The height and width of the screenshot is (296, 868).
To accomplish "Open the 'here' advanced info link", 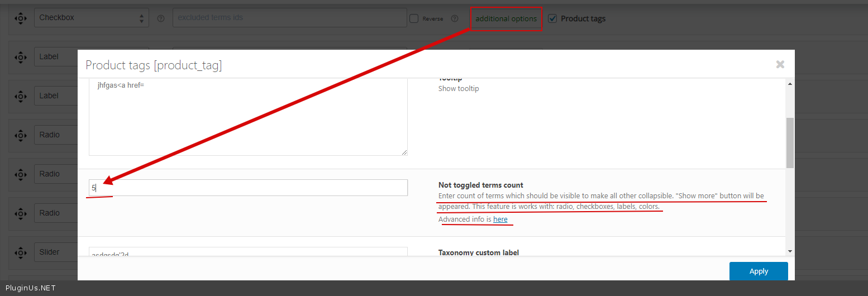I will click(x=500, y=219).
